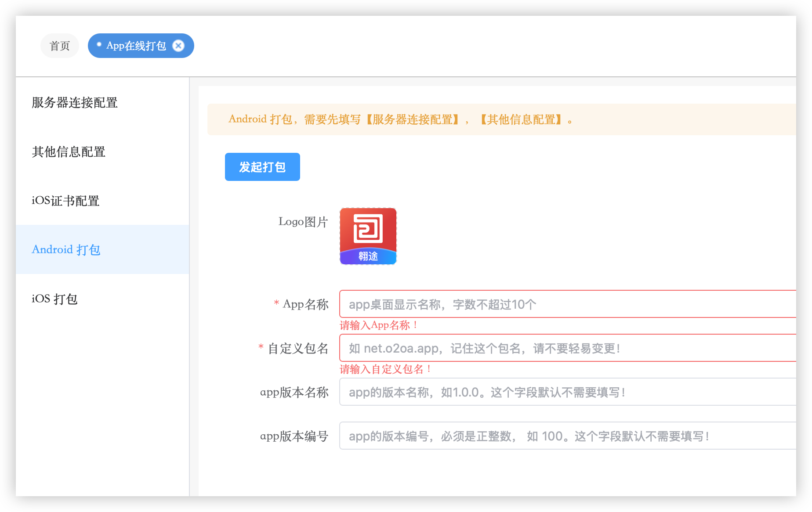Close the App在线打包 tab with the X icon

tap(178, 46)
